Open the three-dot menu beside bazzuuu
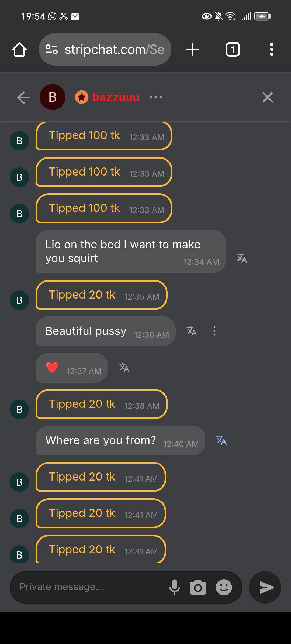Screen dimensions: 291x644 [156, 97]
